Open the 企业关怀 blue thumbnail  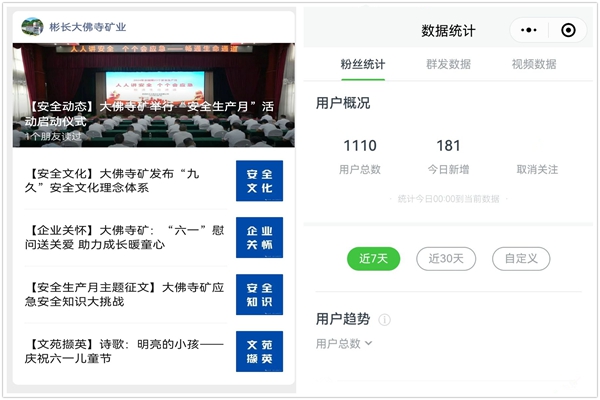point(259,237)
